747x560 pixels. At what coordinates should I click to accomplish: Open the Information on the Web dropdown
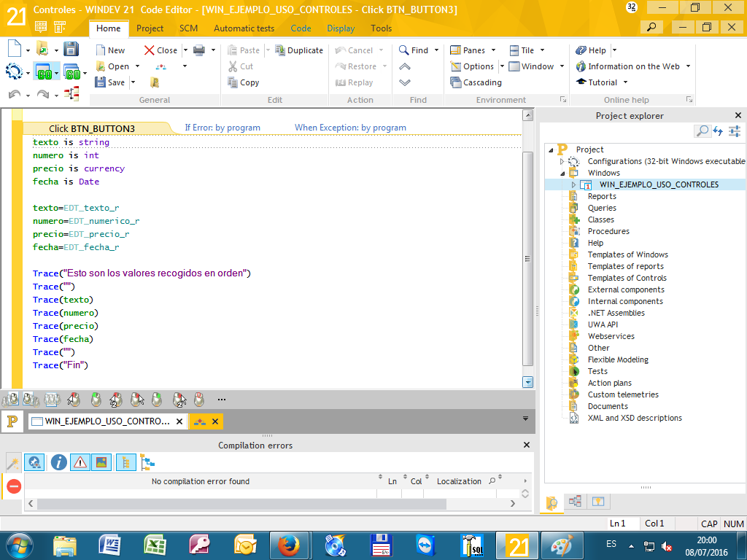click(x=688, y=66)
